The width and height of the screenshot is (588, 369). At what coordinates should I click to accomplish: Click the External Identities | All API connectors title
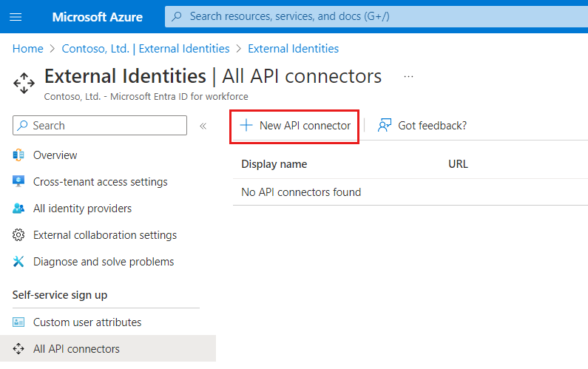[212, 76]
